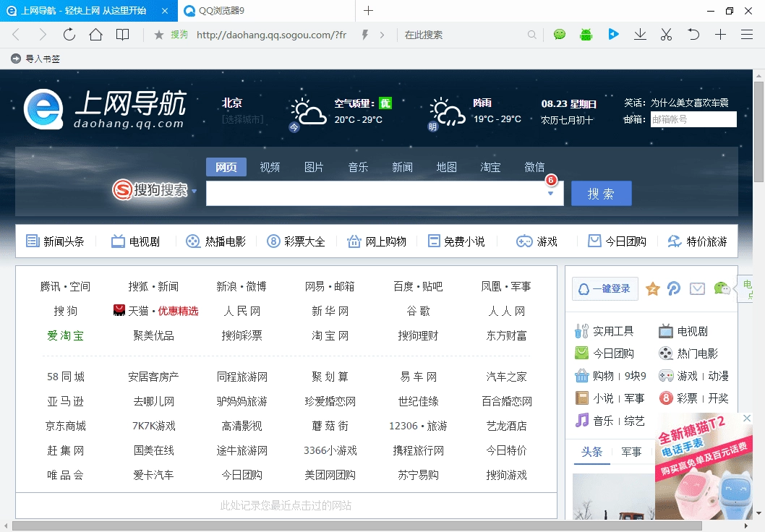The height and width of the screenshot is (532, 765).
Task: Select the 视频 search tab
Action: click(270, 167)
